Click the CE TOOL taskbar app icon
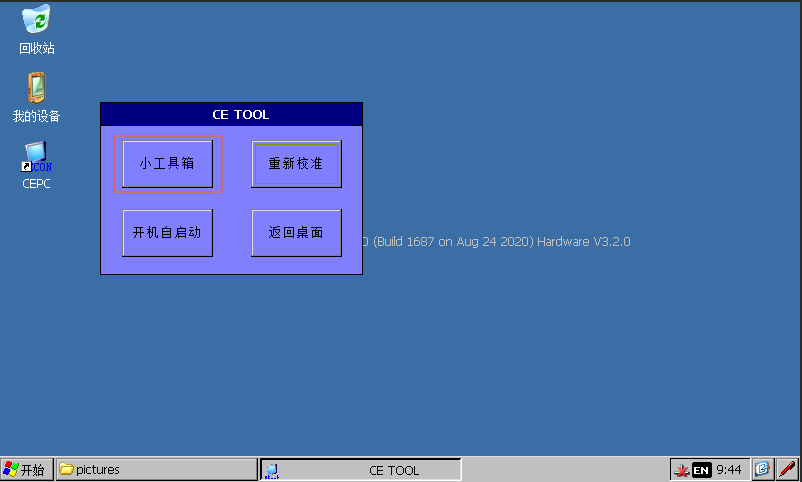The width and height of the screenshot is (802, 482). pos(272,470)
